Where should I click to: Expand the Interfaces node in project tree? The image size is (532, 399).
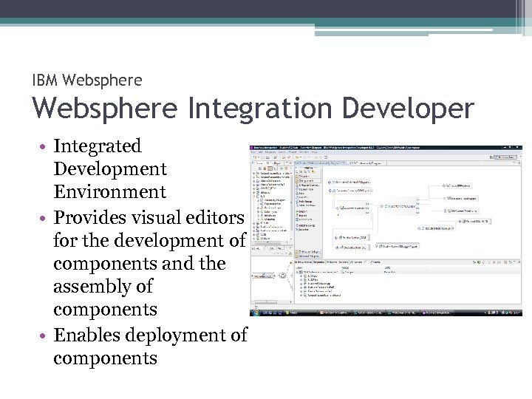258,216
